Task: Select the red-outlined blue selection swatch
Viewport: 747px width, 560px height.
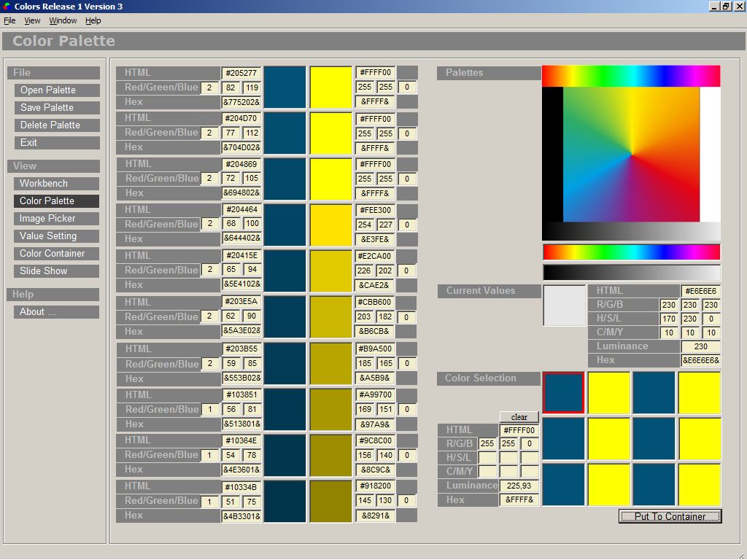Action: click(564, 393)
